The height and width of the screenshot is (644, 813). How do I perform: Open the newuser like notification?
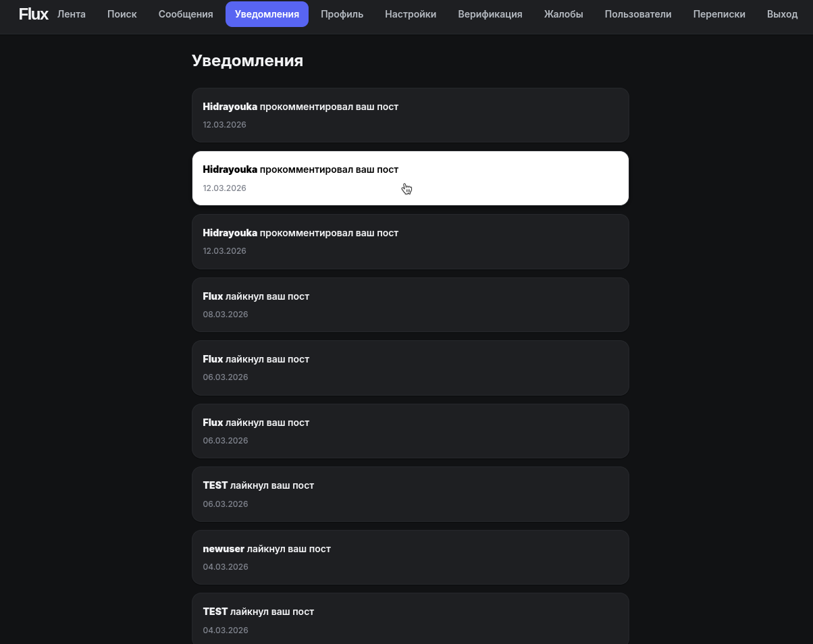pos(411,557)
